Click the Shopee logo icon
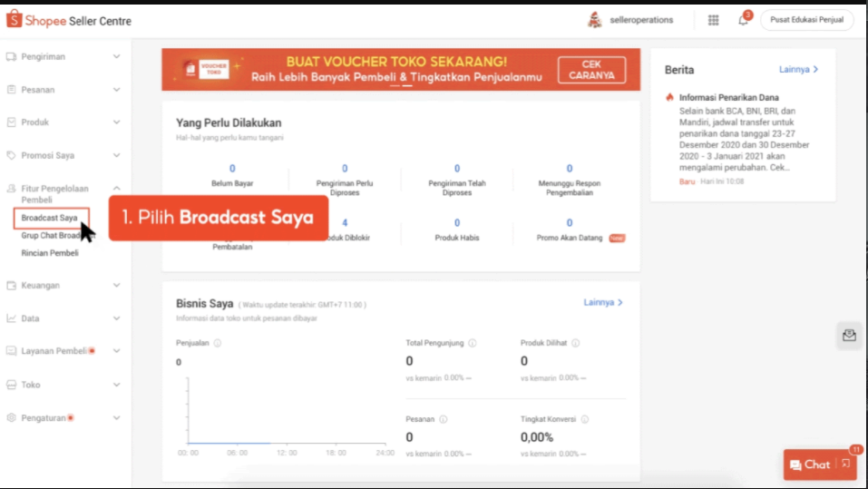 14,19
